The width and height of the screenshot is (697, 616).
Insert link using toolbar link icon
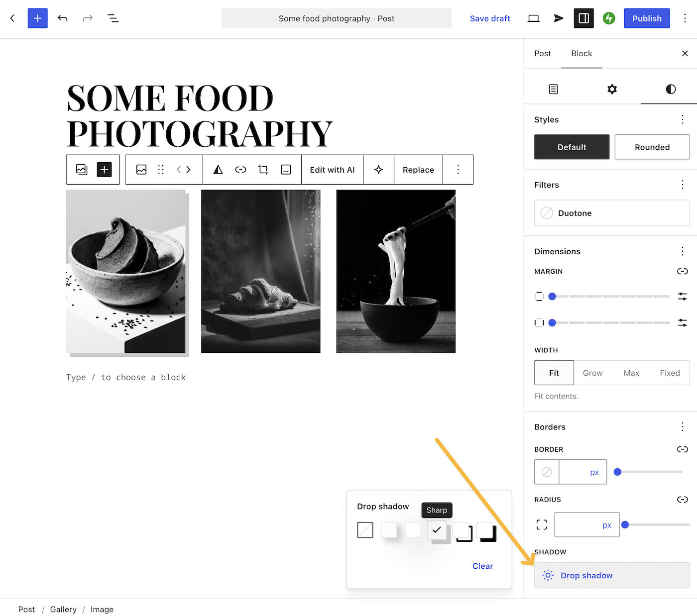pos(241,170)
